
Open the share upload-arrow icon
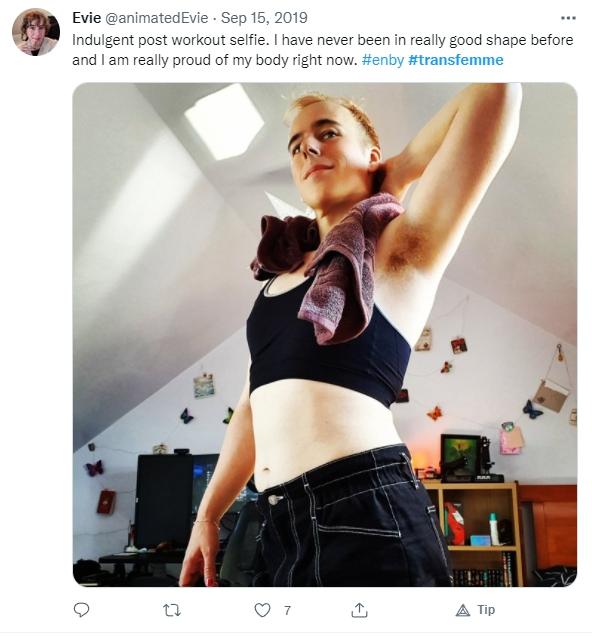click(x=359, y=609)
